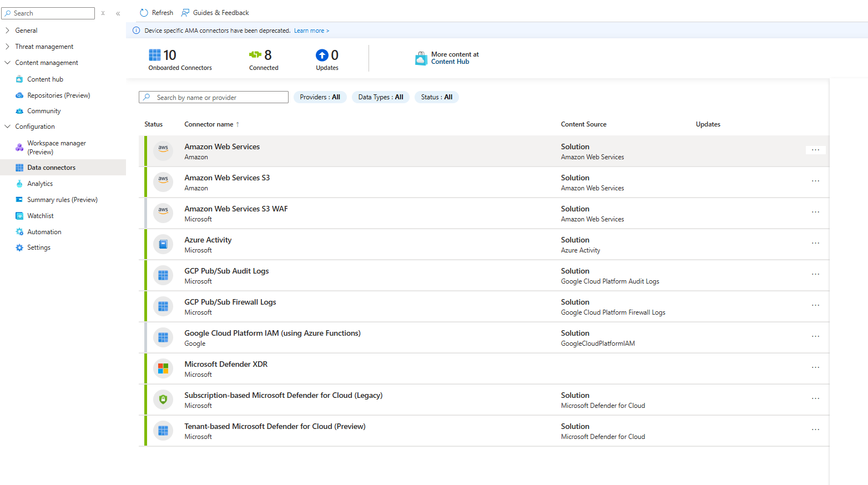Open Summary rules (Preview)

pos(62,200)
